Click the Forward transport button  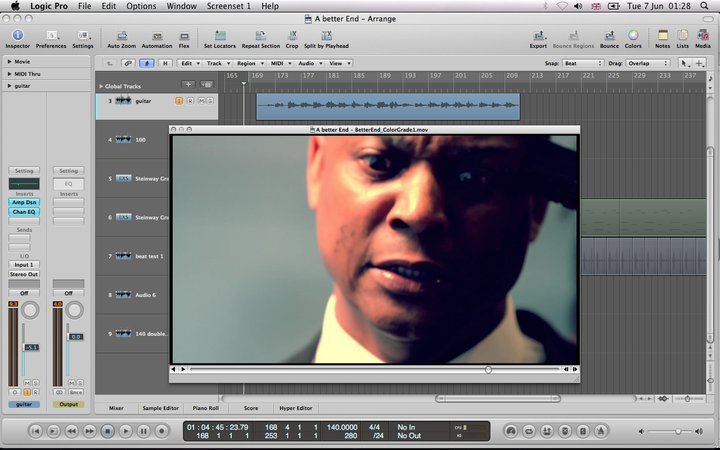(90, 431)
